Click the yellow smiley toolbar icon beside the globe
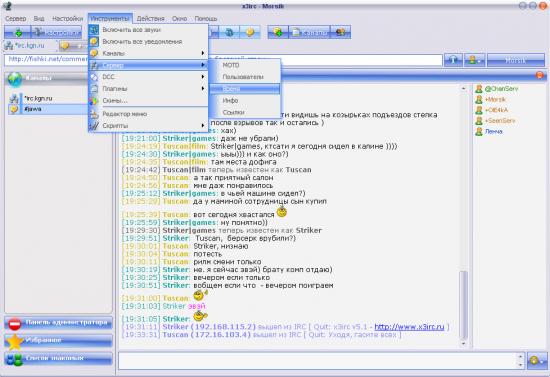The image size is (550, 377). (x=250, y=33)
